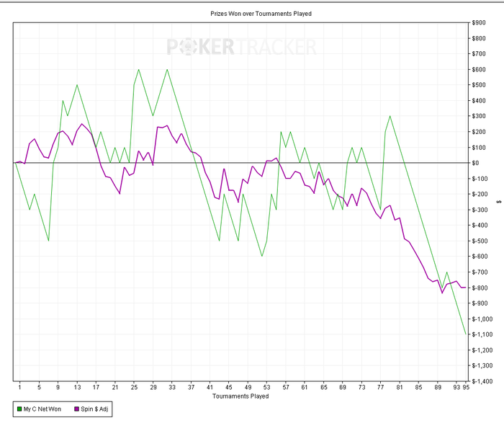Click the green line's final point at $-1,100
Viewport: 504px width, 423px height.
tap(466, 334)
